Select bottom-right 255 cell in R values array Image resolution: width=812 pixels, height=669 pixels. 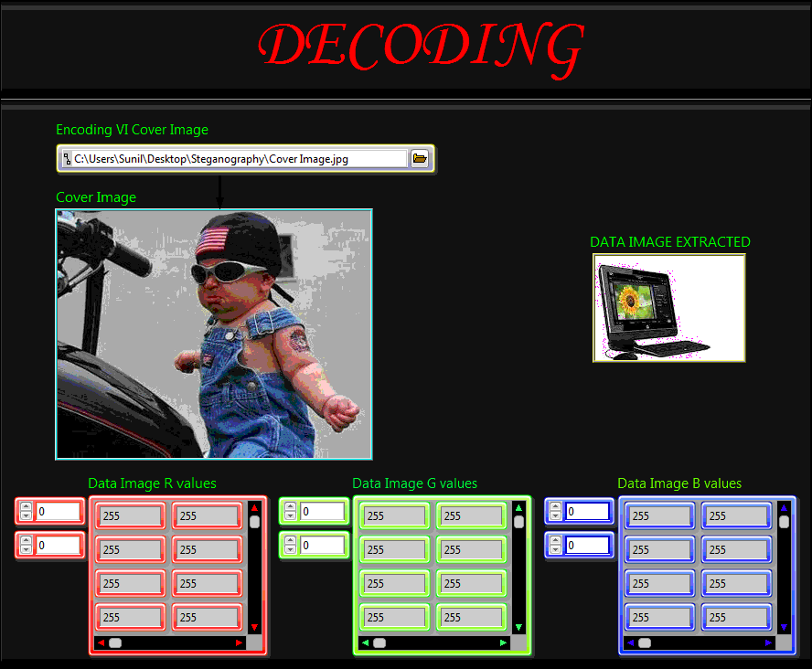click(x=208, y=617)
